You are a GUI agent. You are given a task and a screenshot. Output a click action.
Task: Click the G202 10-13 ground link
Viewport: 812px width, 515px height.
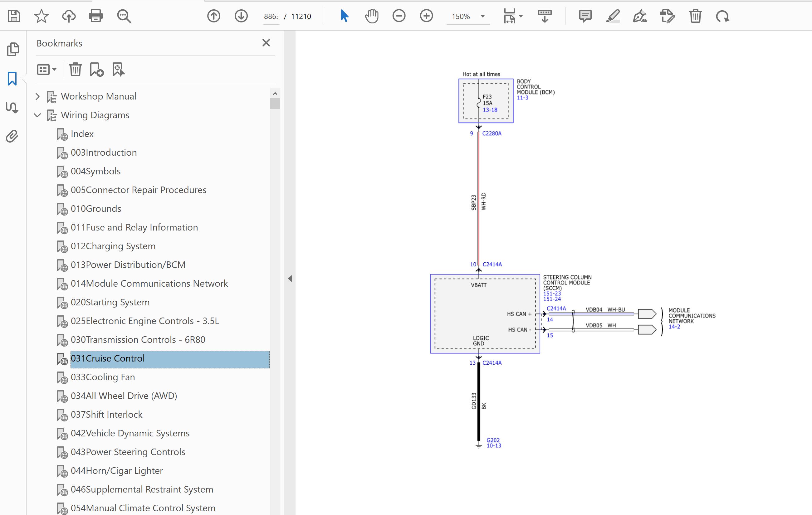pos(493,443)
